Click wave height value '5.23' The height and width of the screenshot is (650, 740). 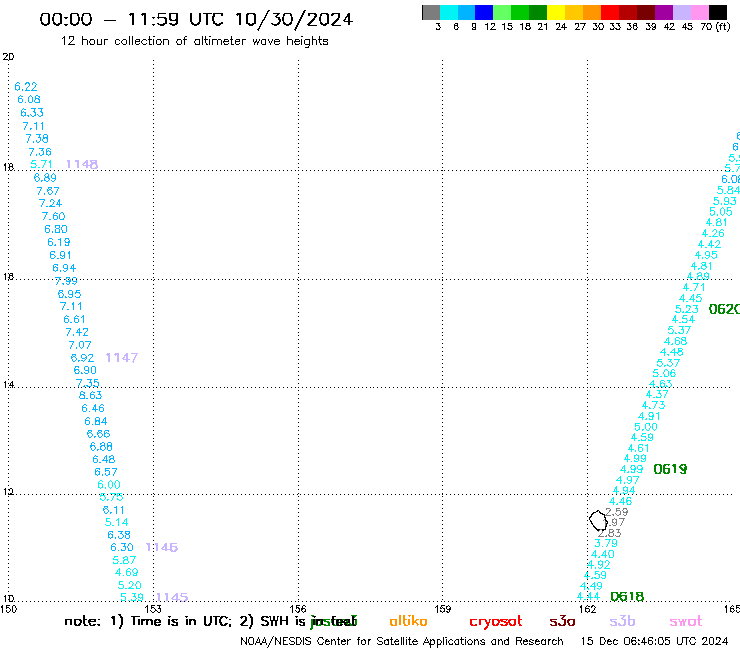tap(687, 309)
